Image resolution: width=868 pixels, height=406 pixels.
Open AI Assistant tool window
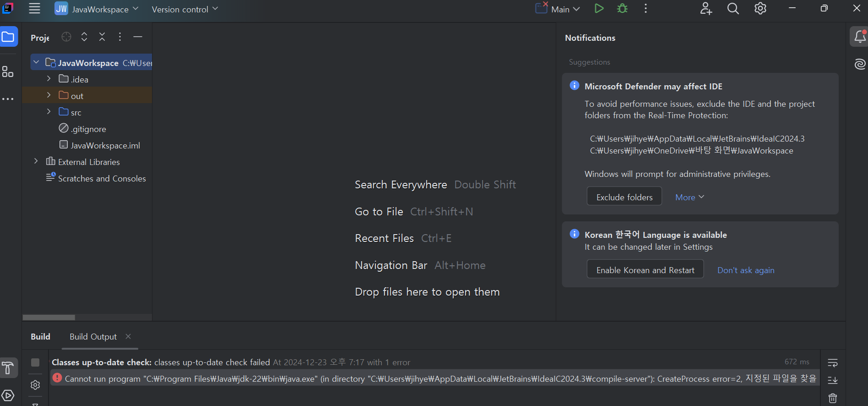860,64
